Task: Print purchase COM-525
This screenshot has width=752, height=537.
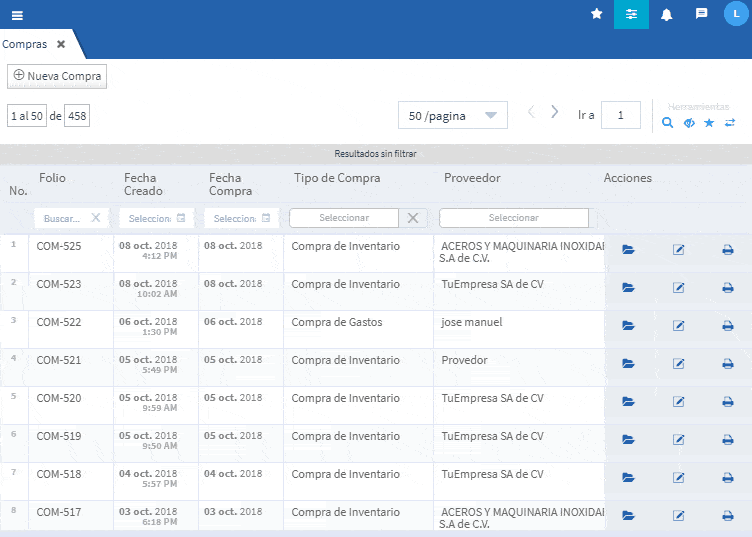Action: coord(728,249)
